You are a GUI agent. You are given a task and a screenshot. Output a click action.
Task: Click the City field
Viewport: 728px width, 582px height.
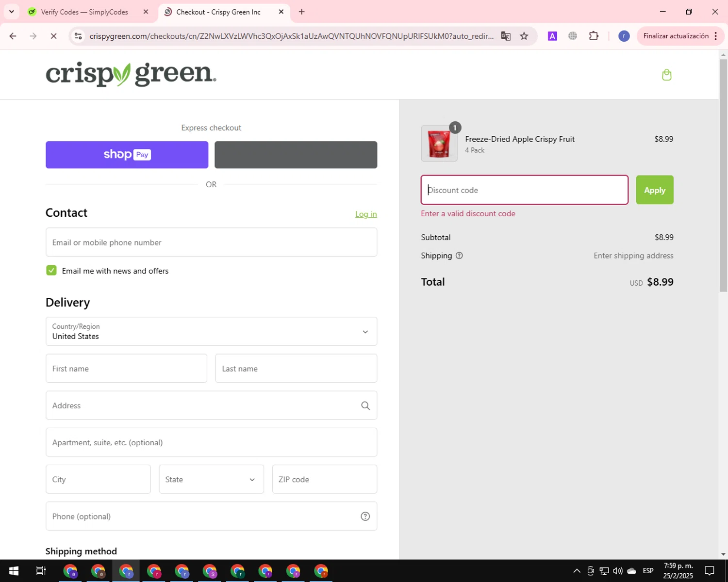coord(98,479)
